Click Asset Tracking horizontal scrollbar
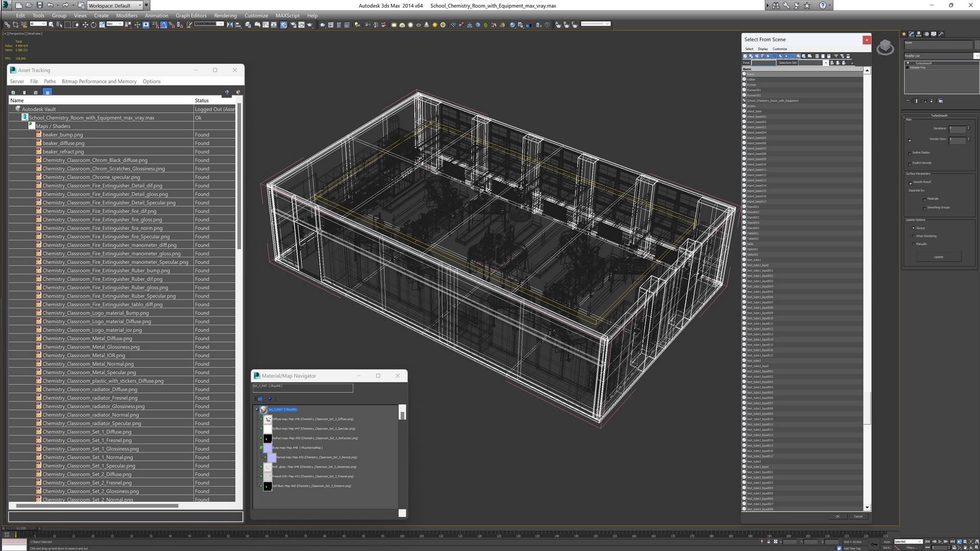 click(97, 506)
